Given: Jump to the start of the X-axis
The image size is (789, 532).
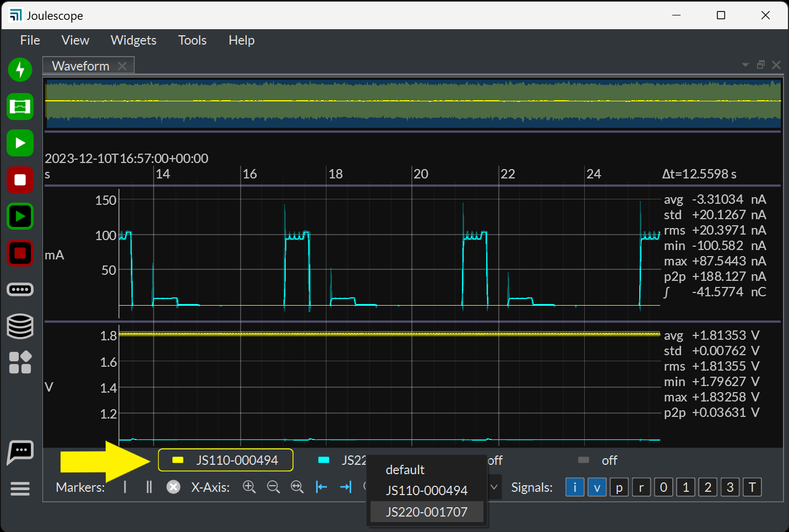Looking at the screenshot, I should click(322, 487).
